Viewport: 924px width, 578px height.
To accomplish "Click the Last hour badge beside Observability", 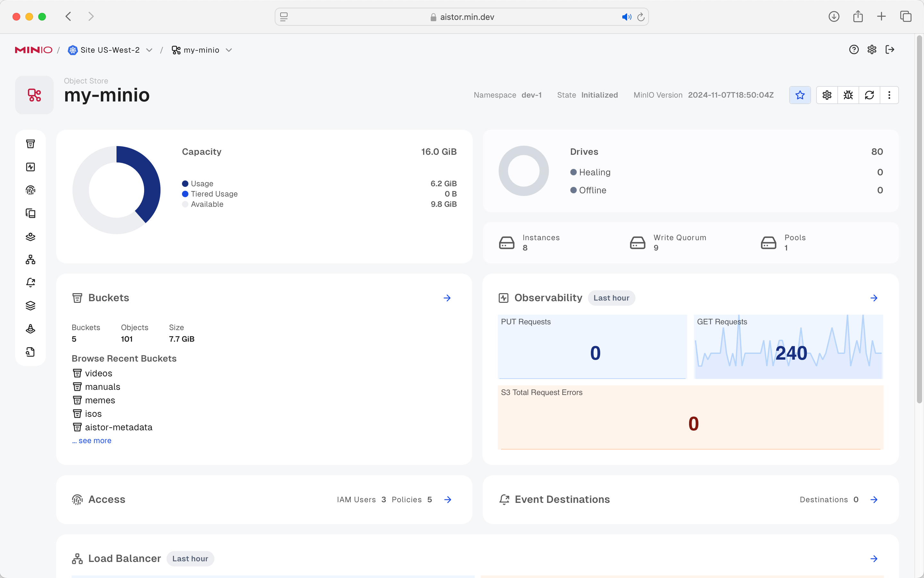I will tap(611, 298).
